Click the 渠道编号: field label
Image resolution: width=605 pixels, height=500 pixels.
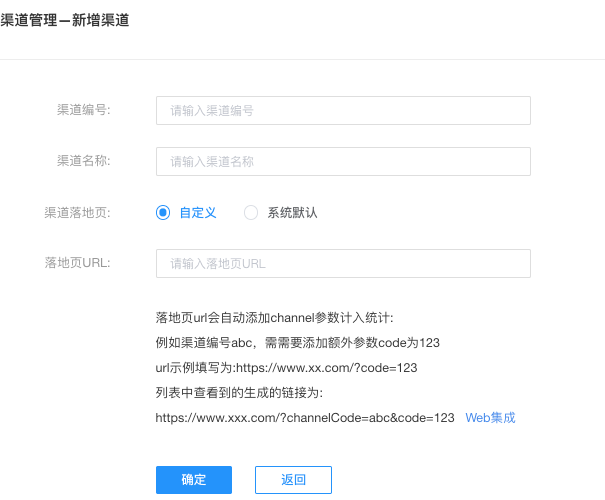tap(84, 110)
